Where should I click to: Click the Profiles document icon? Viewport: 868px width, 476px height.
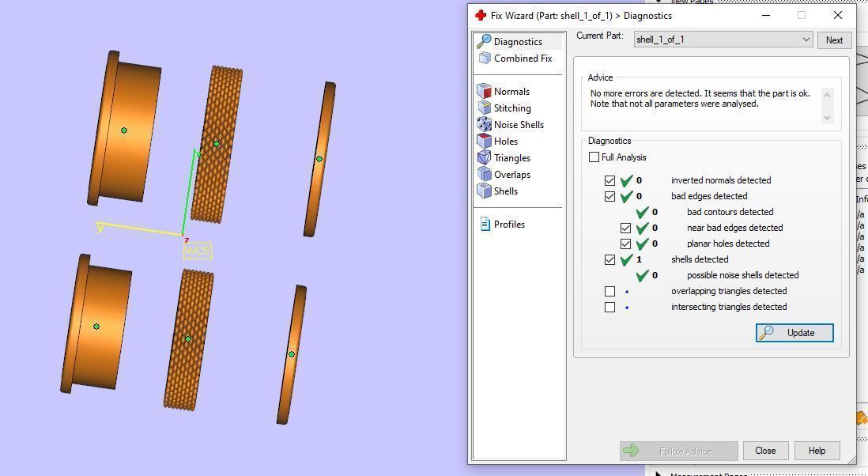pos(485,225)
